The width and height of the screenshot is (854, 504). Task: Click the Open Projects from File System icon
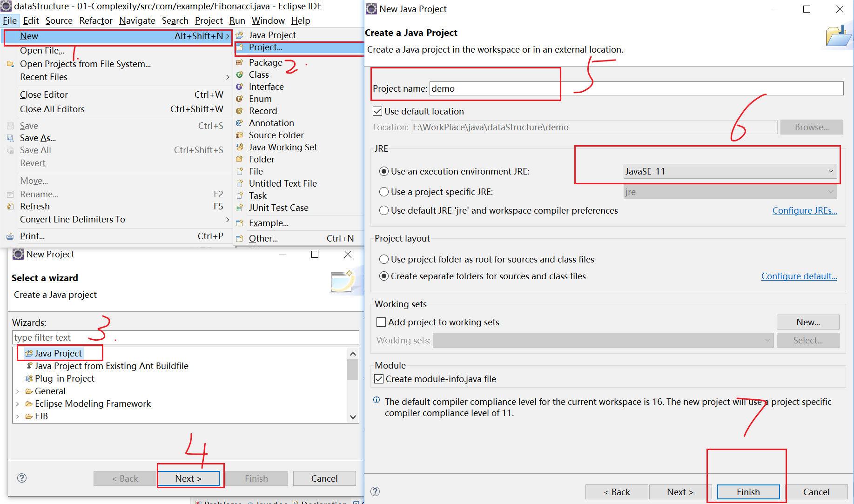coord(10,64)
